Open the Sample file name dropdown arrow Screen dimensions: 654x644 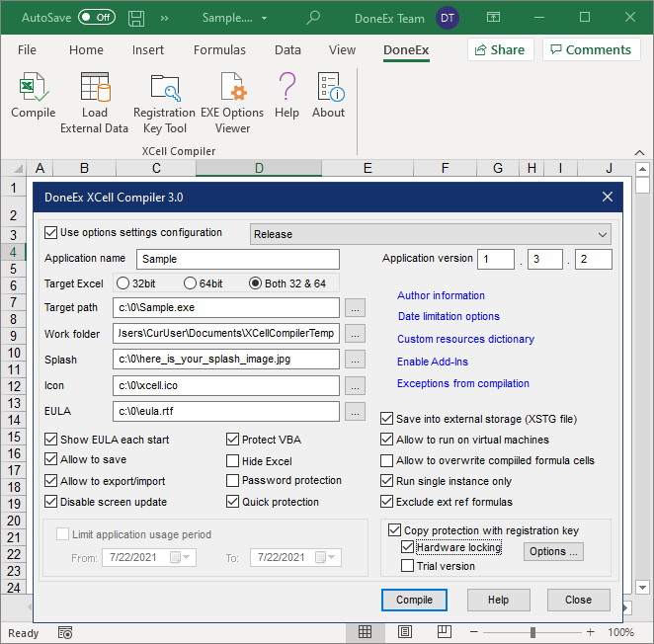coord(264,19)
